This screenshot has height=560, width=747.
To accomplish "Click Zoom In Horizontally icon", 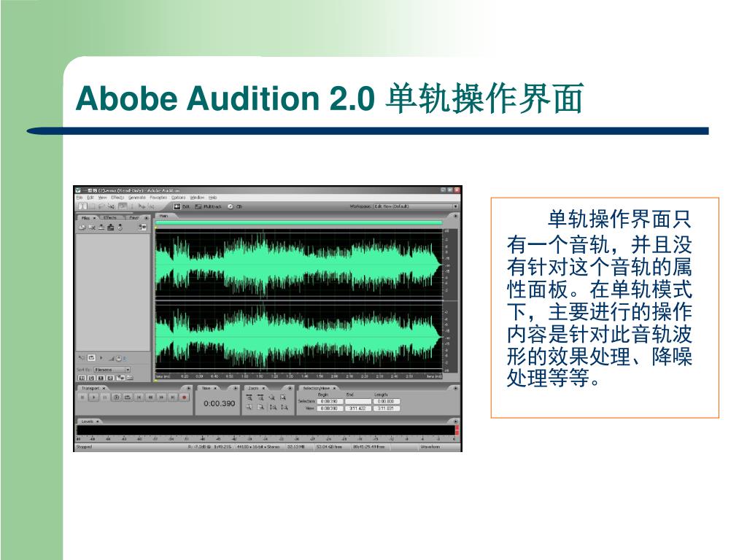I will [x=249, y=397].
